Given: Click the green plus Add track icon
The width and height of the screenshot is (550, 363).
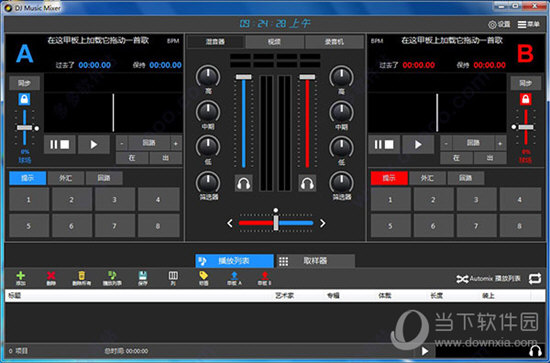Looking at the screenshot, I should (21, 278).
